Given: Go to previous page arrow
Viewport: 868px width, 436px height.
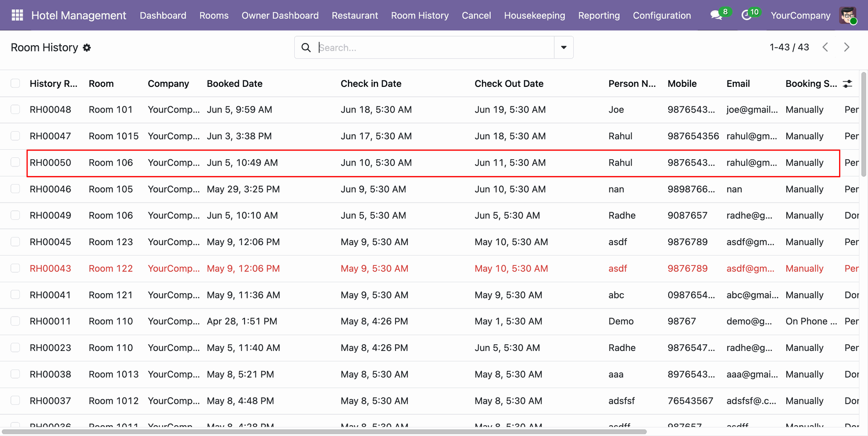Looking at the screenshot, I should click(x=826, y=47).
